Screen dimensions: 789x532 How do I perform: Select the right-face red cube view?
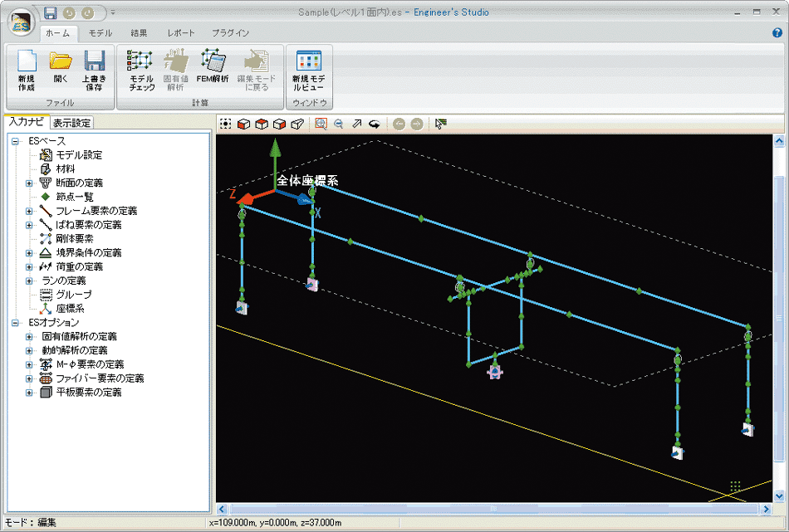(x=280, y=124)
